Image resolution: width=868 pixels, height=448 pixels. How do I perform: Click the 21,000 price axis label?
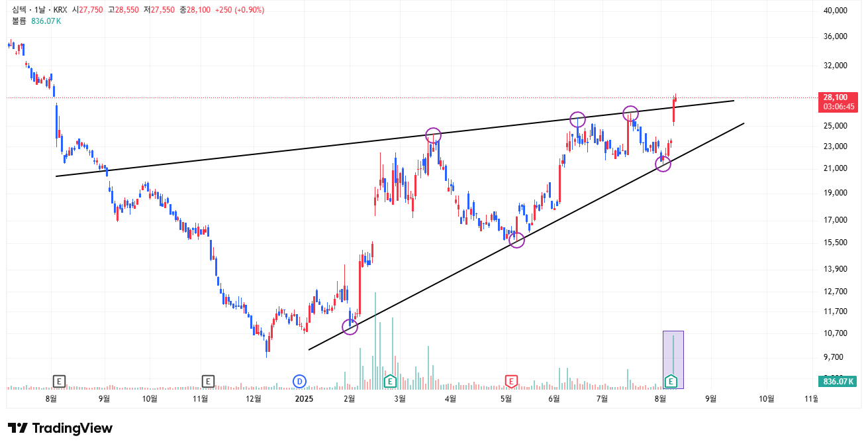(836, 168)
